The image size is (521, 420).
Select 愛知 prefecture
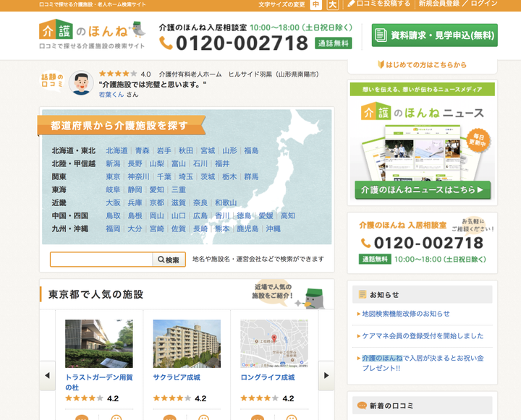156,189
